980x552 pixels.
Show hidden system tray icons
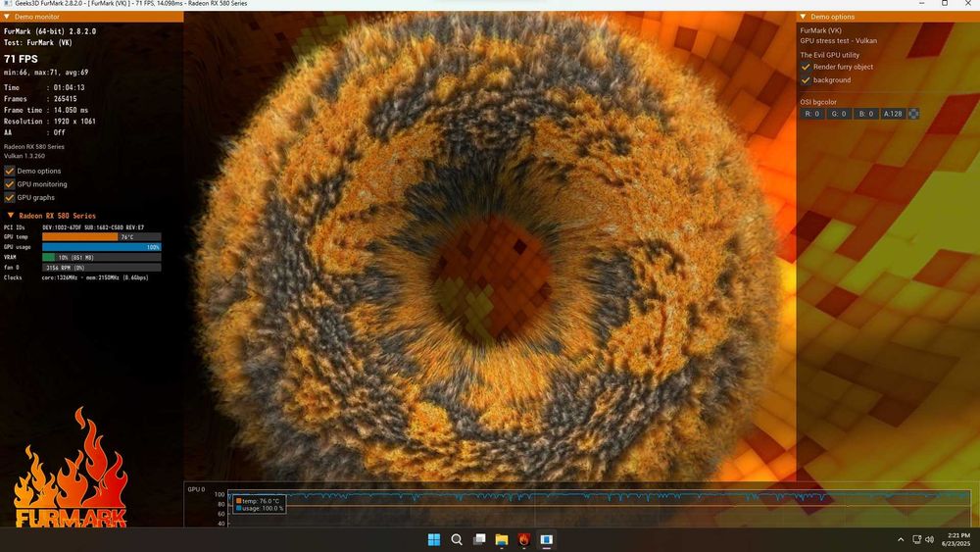[x=901, y=539]
